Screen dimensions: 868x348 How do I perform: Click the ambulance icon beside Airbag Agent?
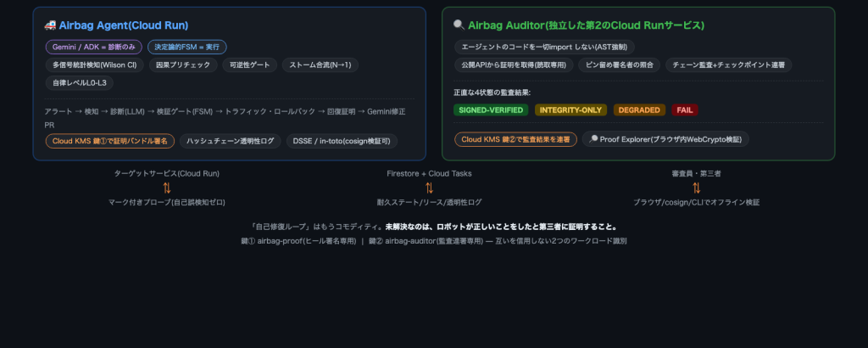[50, 25]
